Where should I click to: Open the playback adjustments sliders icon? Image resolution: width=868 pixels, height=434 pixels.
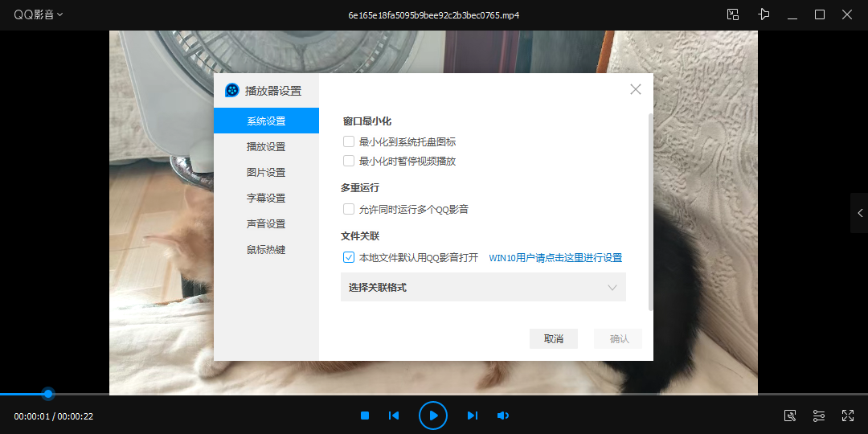point(819,416)
